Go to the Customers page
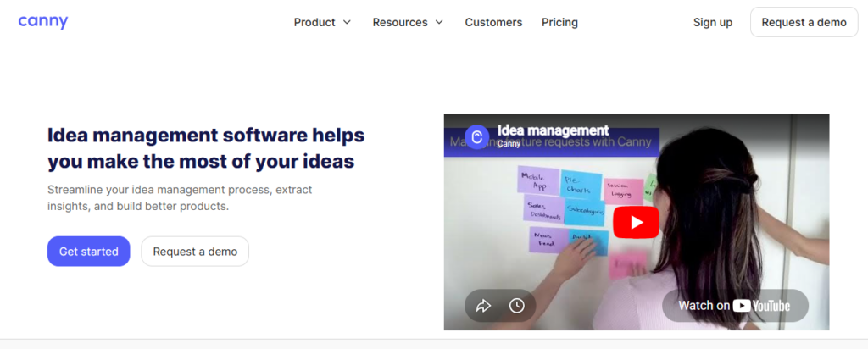The width and height of the screenshot is (868, 349). 493,23
